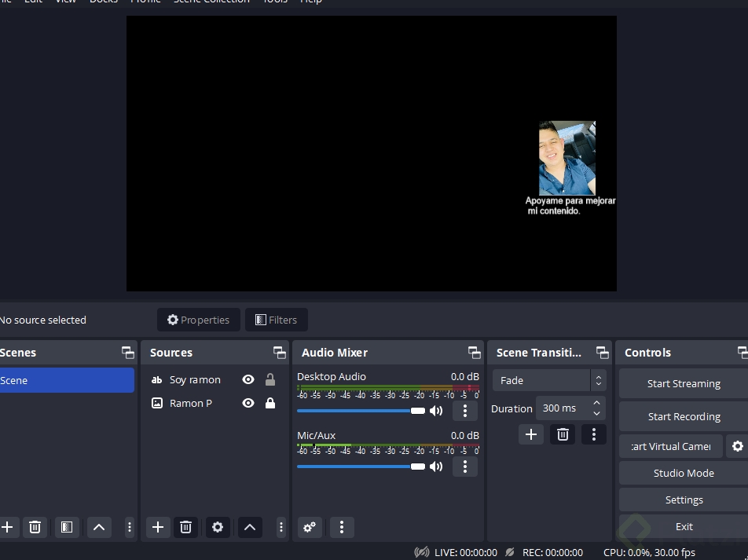Viewport: 748px width, 560px height.
Task: Unlock the Ramon P source
Action: pos(270,403)
